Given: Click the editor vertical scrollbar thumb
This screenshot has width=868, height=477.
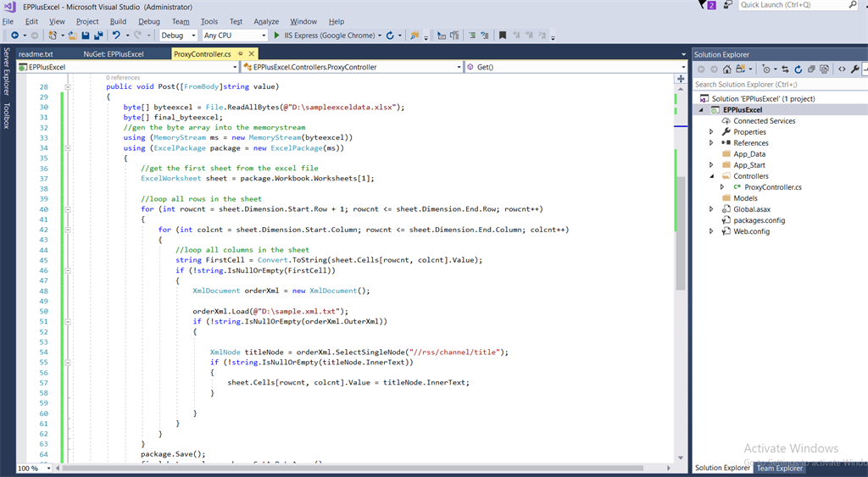Looking at the screenshot, I should (681, 233).
